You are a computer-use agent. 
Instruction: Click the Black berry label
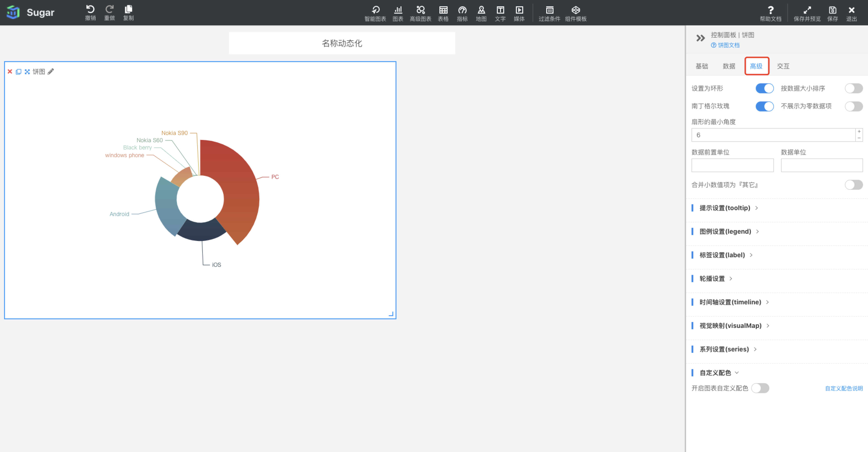(x=138, y=147)
